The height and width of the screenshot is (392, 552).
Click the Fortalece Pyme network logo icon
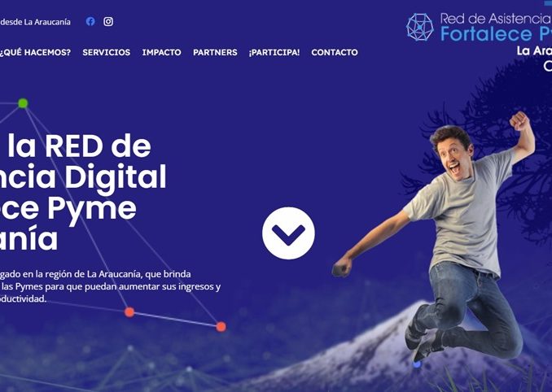coord(419,27)
